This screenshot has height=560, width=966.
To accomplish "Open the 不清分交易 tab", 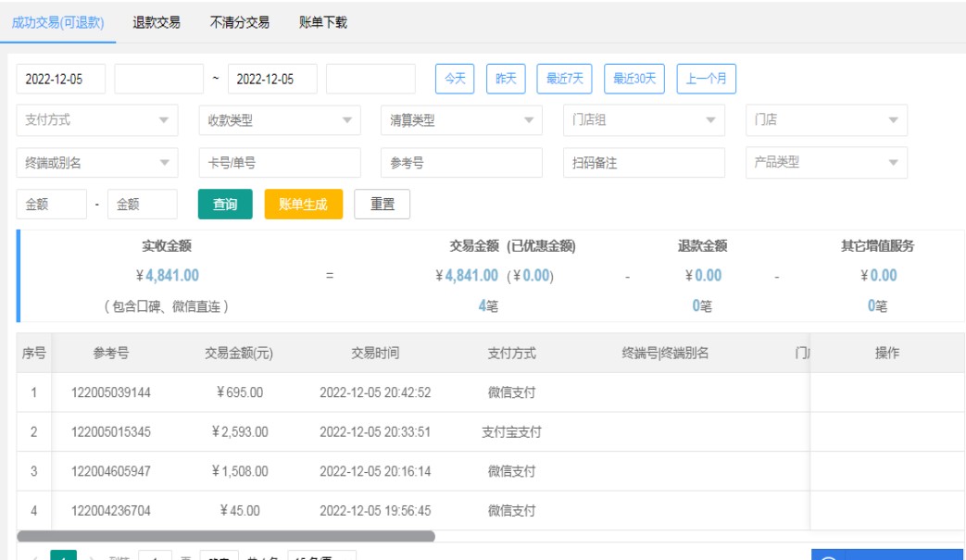I will (240, 22).
